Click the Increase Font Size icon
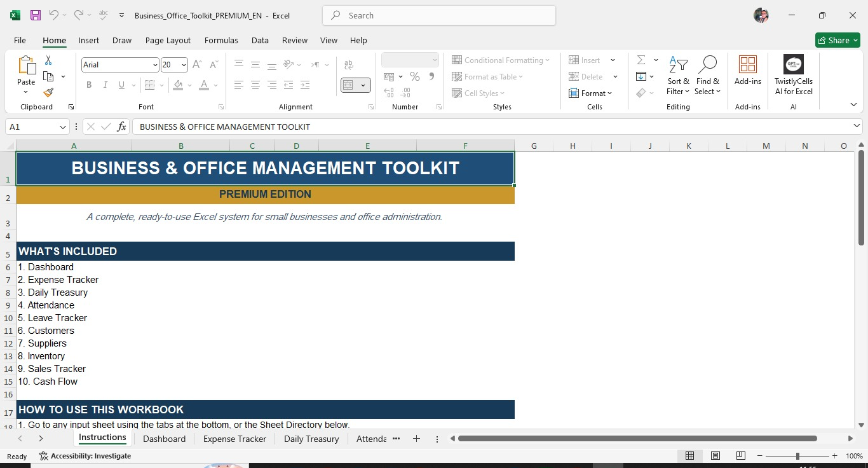The image size is (868, 468). point(197,65)
